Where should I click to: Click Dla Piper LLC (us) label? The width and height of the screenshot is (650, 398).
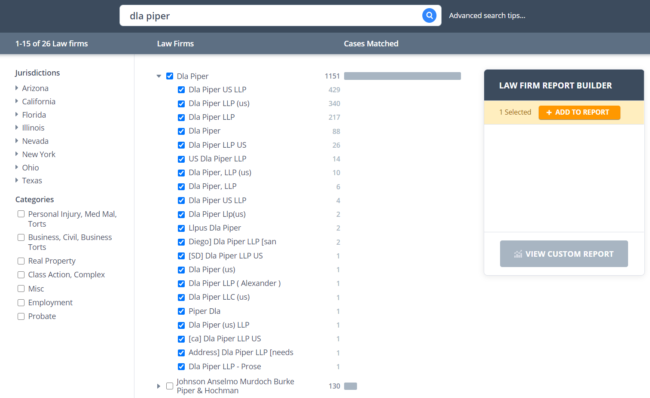[219, 297]
